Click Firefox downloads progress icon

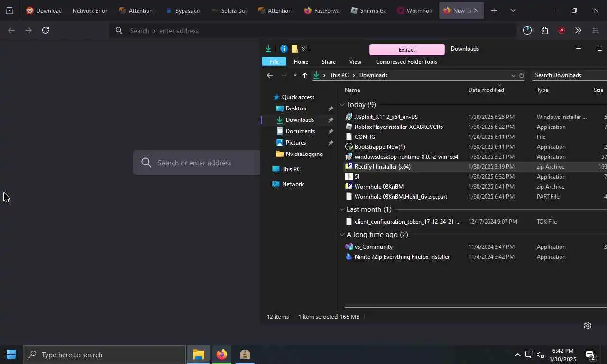point(527,30)
